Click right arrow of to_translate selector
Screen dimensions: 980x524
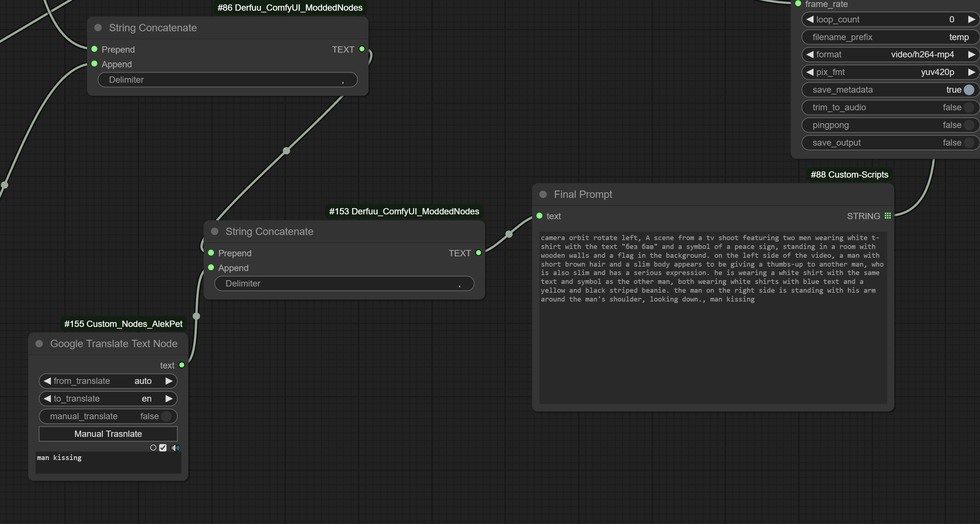click(169, 399)
